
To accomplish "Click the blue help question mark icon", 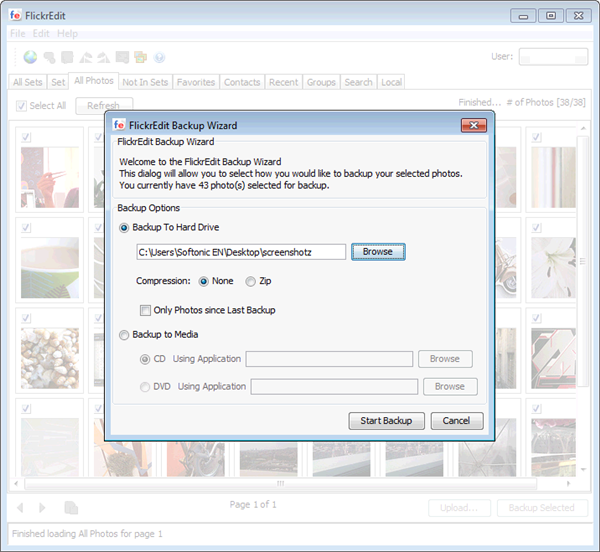I will 159,58.
